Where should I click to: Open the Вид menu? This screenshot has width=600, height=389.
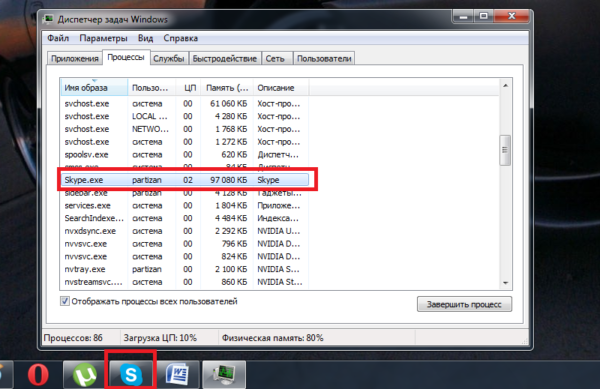[x=145, y=38]
